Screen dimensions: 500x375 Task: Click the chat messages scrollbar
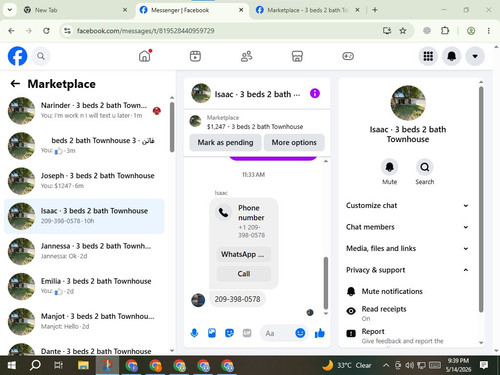pos(326,283)
